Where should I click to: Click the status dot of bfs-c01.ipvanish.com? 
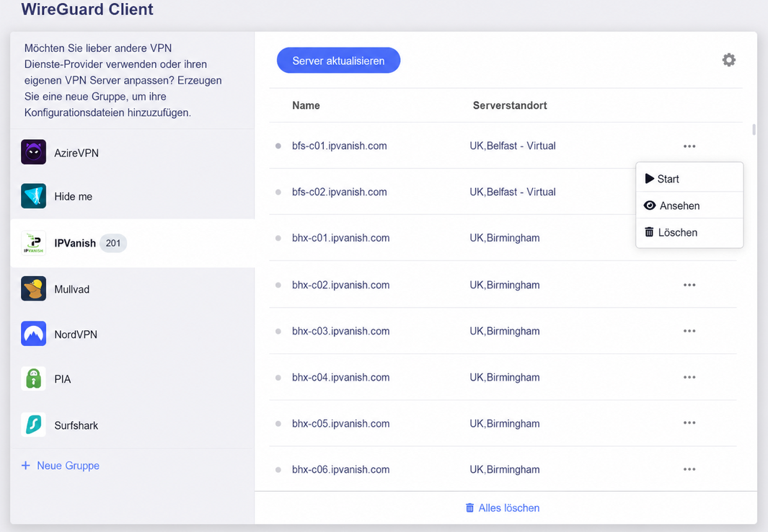[278, 146]
